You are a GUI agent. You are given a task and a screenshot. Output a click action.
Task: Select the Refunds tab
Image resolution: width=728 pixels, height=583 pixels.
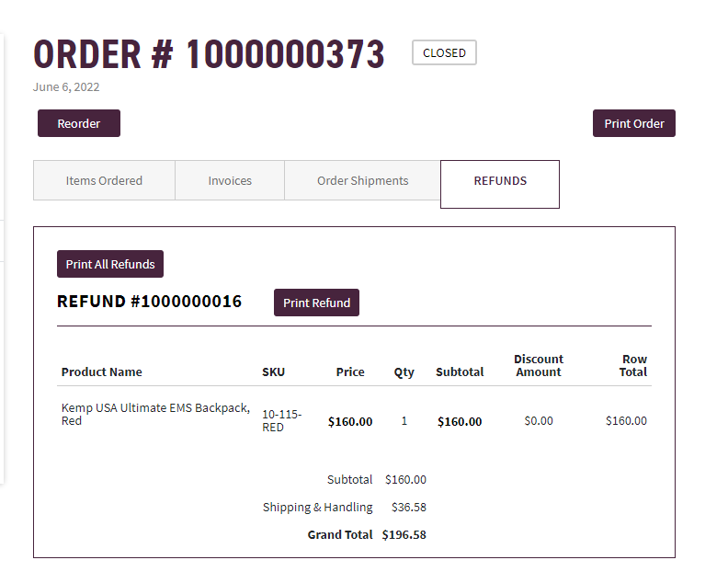point(500,185)
